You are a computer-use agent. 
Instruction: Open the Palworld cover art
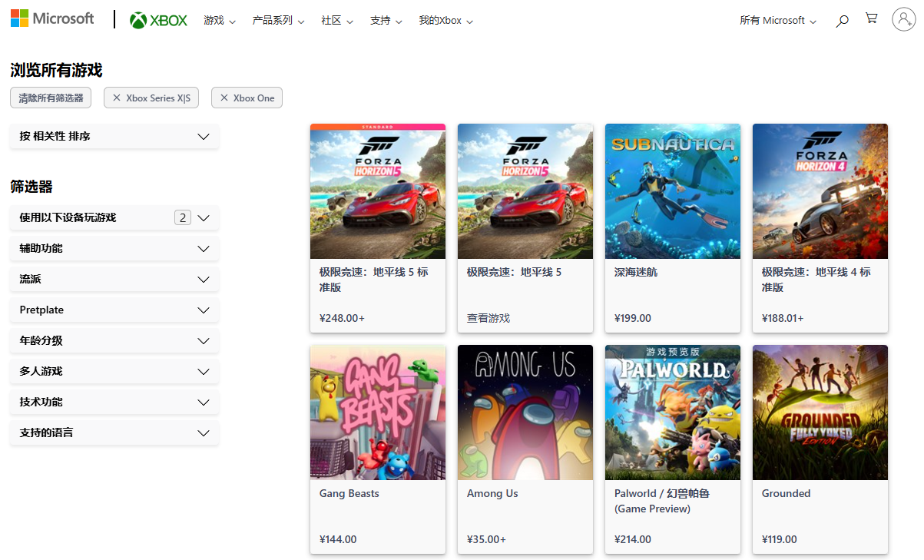point(673,413)
